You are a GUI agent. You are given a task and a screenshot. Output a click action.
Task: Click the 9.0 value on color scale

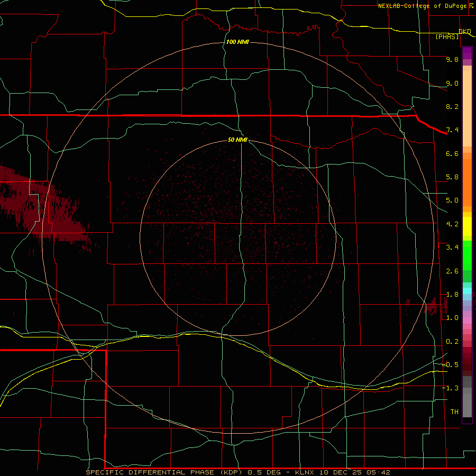(452, 83)
